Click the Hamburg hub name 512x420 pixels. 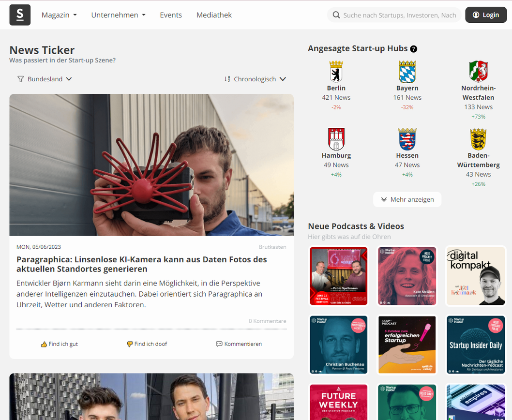tap(336, 156)
